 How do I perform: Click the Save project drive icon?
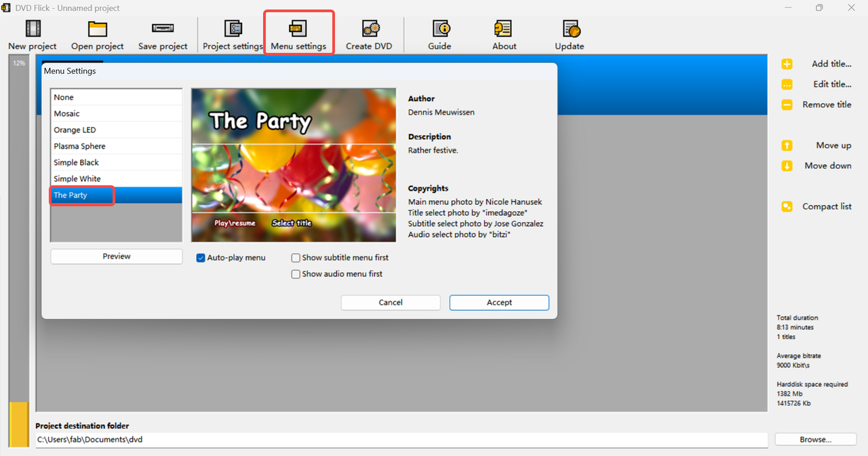[163, 28]
